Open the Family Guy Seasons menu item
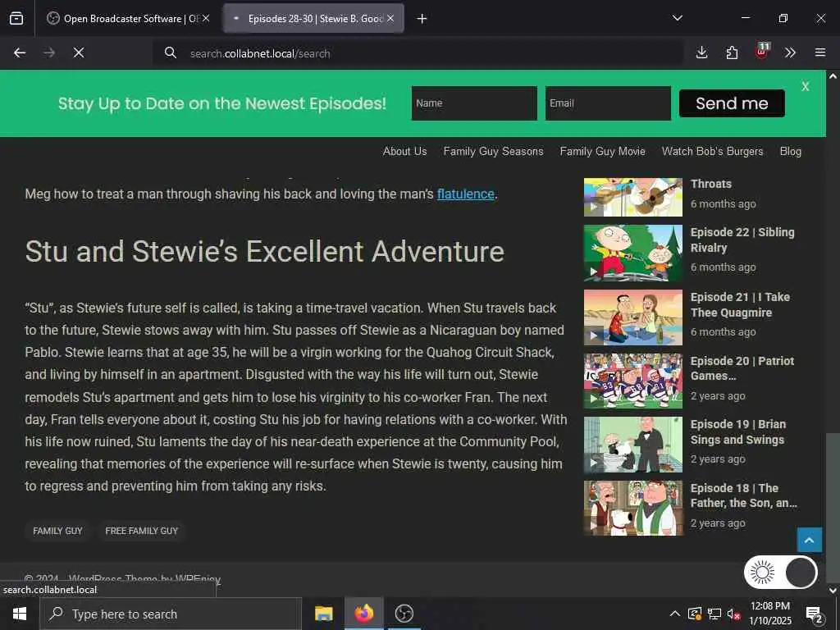The height and width of the screenshot is (630, 840). coord(493,151)
